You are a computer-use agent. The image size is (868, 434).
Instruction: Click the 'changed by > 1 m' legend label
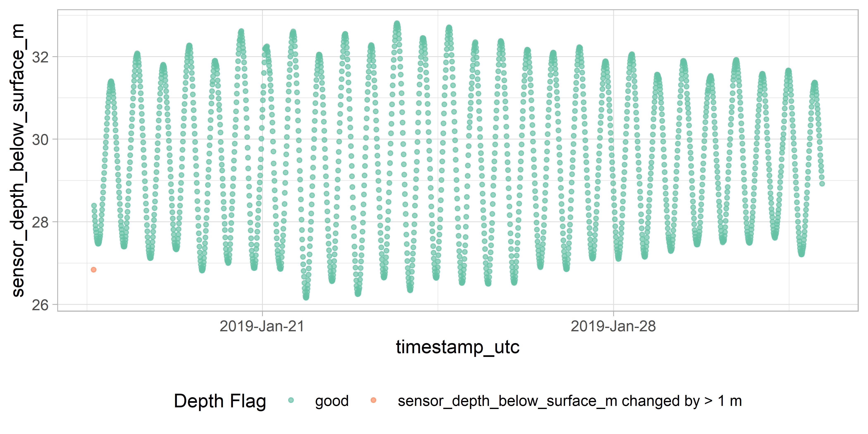(569, 401)
